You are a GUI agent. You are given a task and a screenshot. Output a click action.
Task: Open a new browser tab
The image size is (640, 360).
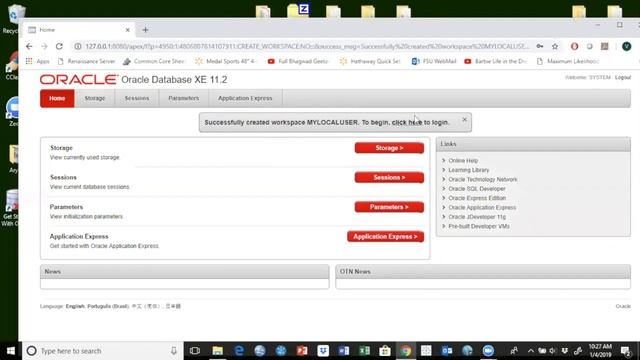(x=145, y=30)
